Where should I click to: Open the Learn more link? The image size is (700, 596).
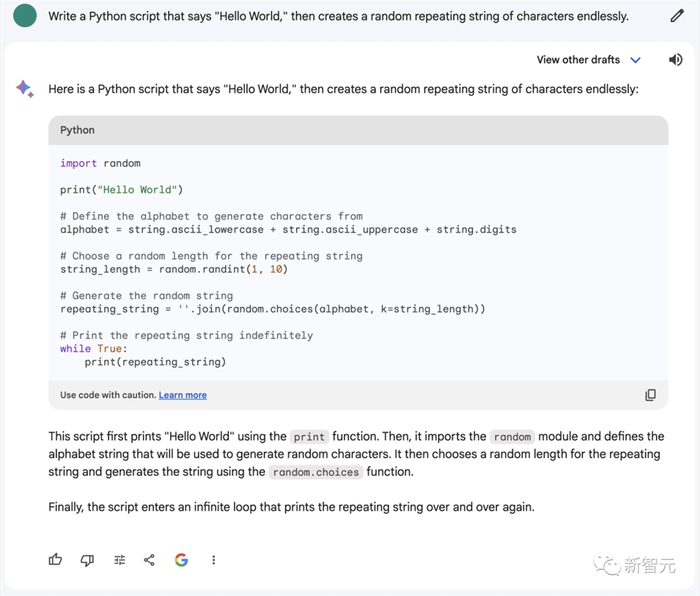click(x=183, y=395)
